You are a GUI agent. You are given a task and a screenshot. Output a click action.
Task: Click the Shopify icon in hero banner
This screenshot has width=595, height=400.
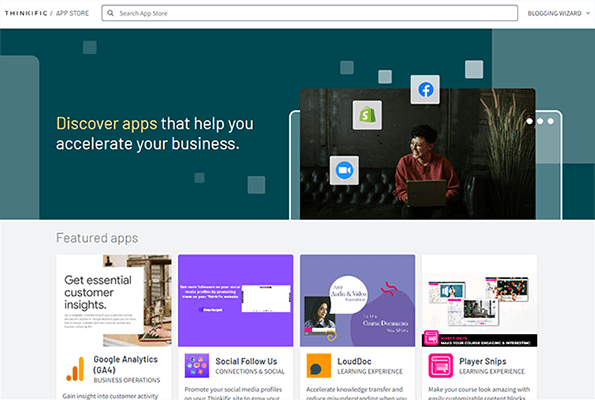(367, 115)
